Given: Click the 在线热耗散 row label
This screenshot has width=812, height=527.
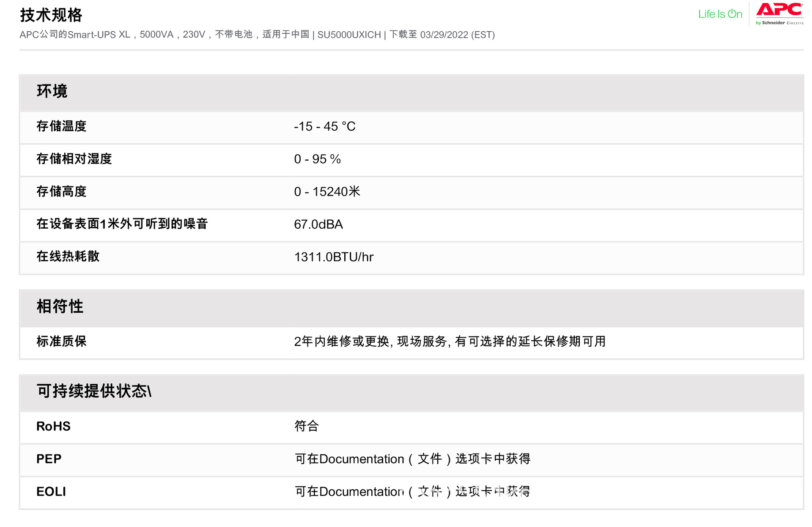Looking at the screenshot, I should (x=68, y=256).
